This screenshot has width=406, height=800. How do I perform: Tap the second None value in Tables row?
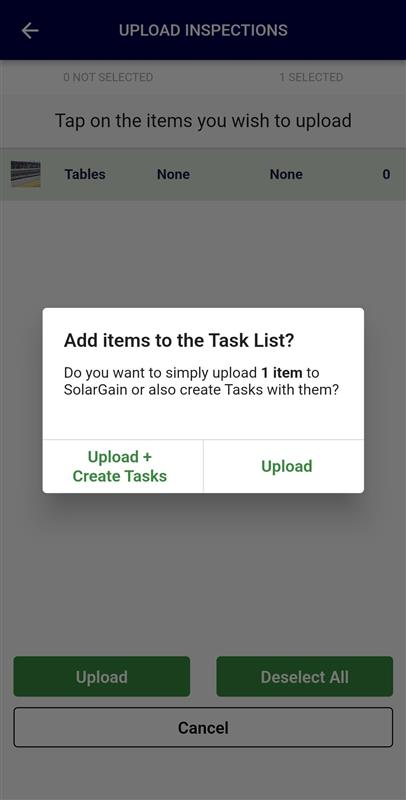(x=286, y=174)
